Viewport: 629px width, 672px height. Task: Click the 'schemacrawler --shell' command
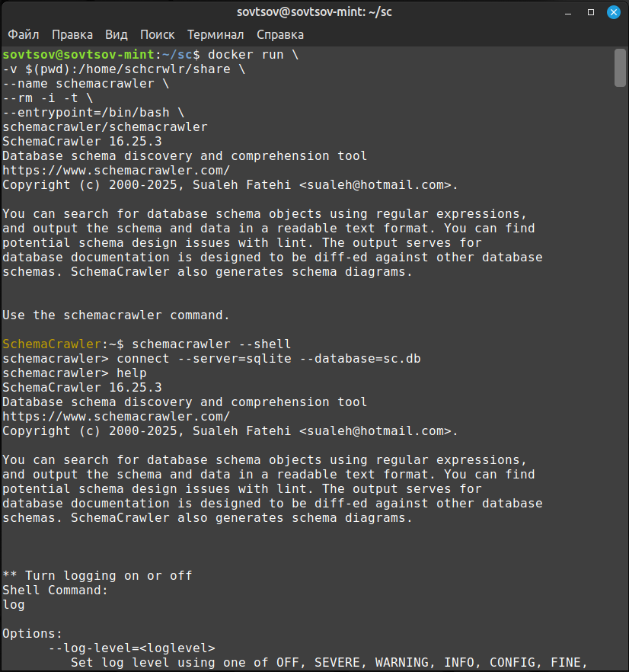(x=211, y=344)
